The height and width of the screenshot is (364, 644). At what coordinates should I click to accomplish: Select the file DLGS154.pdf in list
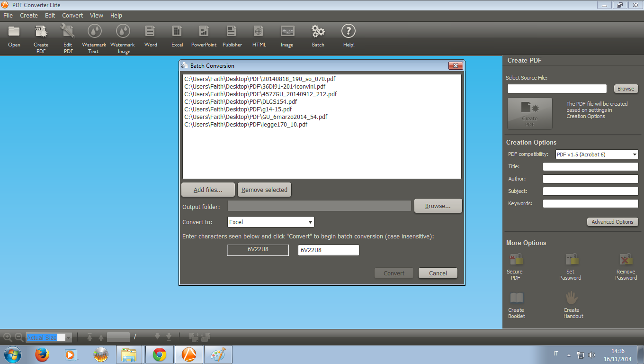[x=241, y=102]
